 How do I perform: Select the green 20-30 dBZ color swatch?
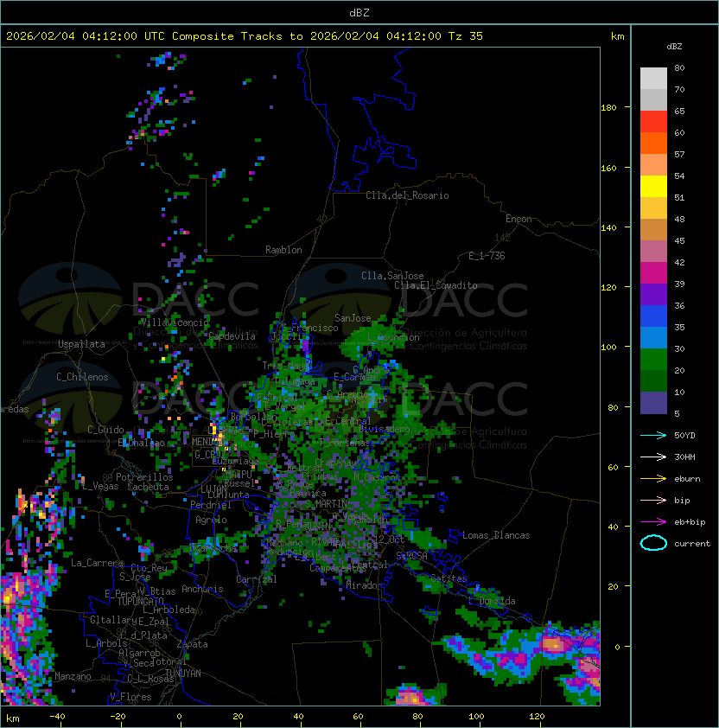tap(653, 360)
